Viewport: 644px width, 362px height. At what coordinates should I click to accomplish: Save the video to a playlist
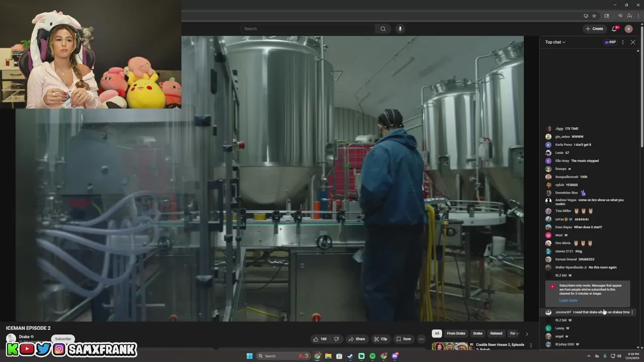tap(404, 339)
